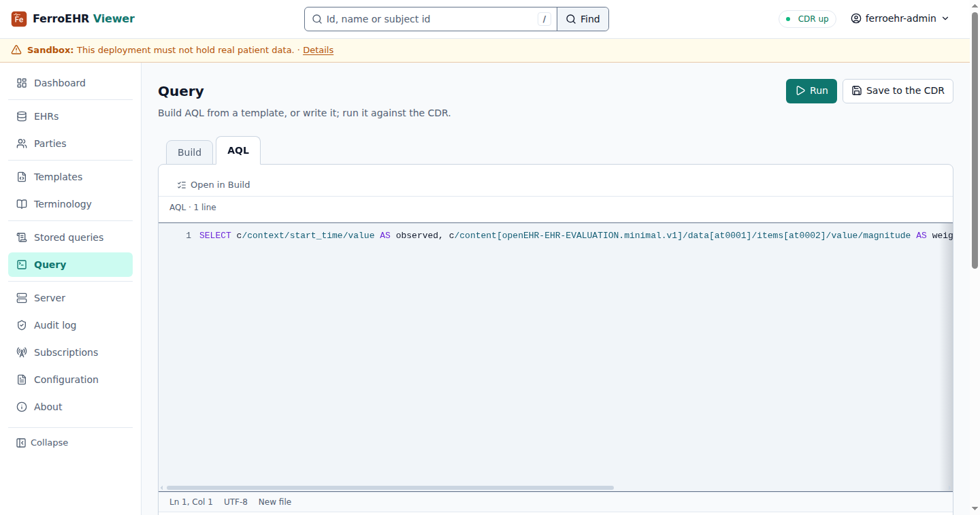Click the Ln 1, Col 1 status entry

click(191, 502)
